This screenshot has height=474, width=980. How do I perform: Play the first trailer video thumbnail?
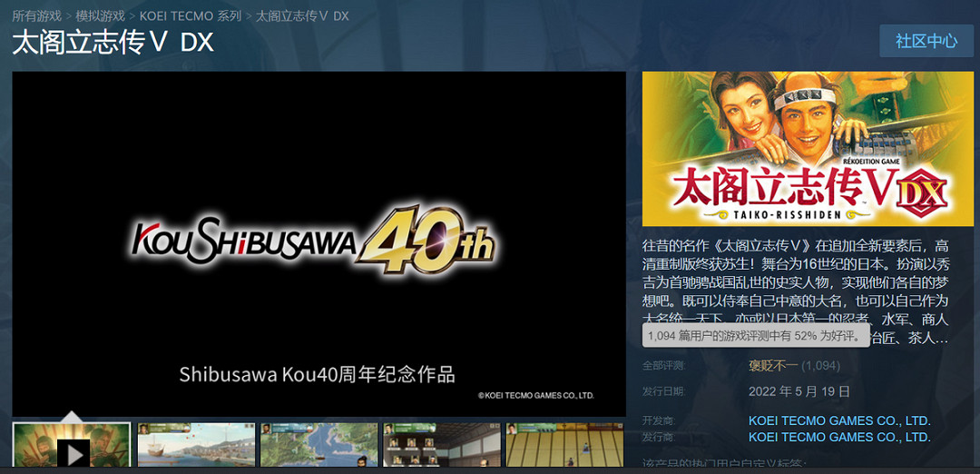pyautogui.click(x=72, y=448)
